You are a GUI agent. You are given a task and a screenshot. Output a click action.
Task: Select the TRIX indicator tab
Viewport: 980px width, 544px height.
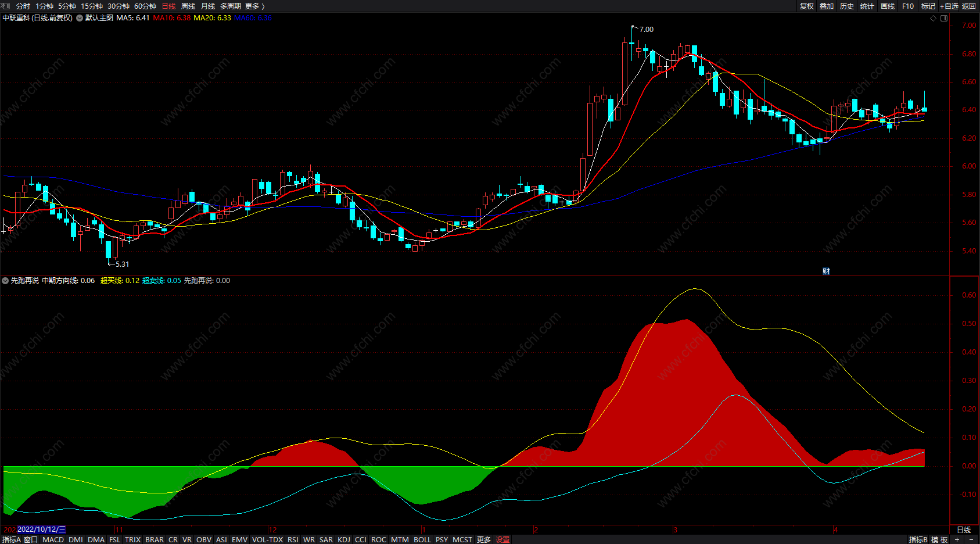coord(133,539)
